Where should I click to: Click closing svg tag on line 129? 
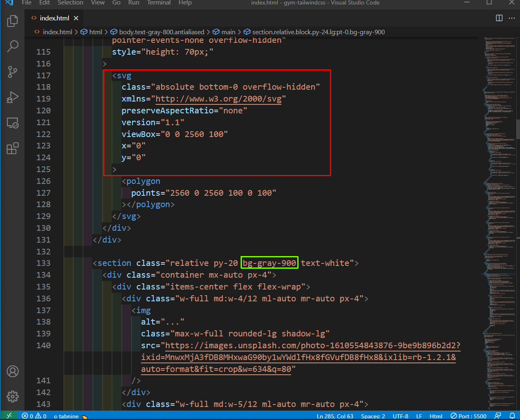126,217
